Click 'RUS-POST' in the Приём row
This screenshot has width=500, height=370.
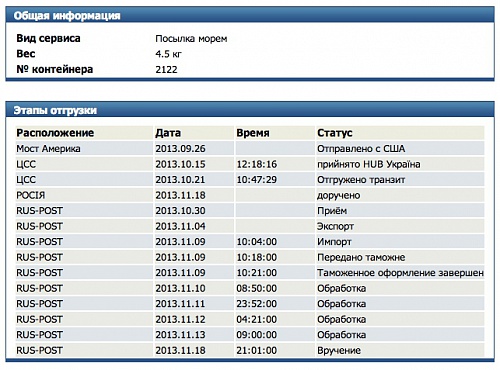39,211
